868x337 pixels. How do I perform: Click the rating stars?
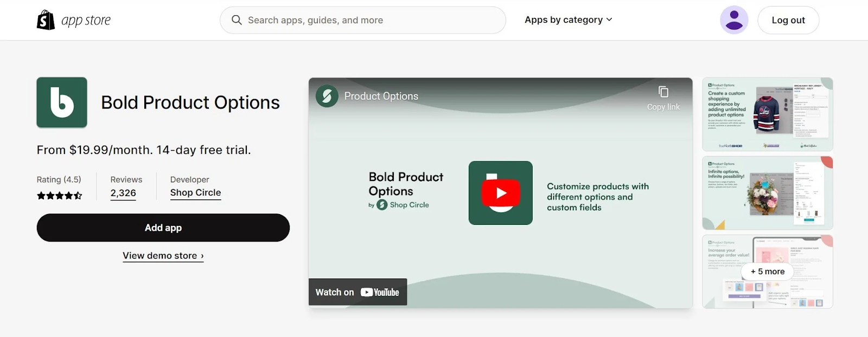click(60, 196)
